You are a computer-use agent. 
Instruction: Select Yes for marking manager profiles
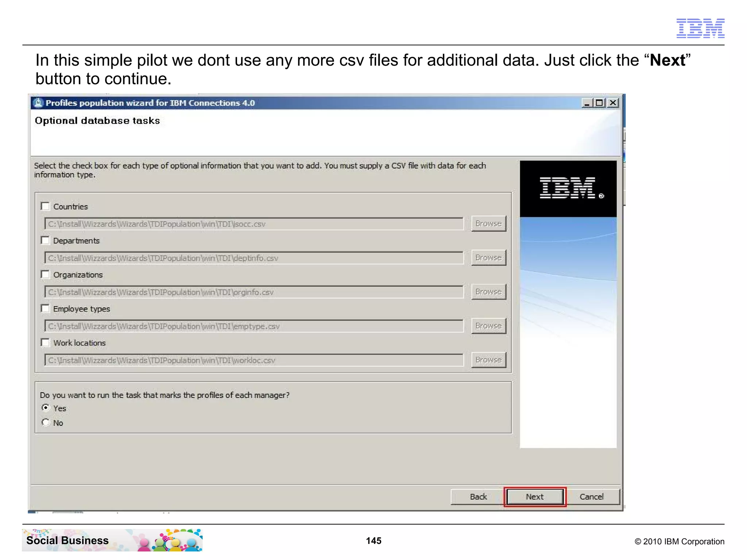pyautogui.click(x=46, y=408)
